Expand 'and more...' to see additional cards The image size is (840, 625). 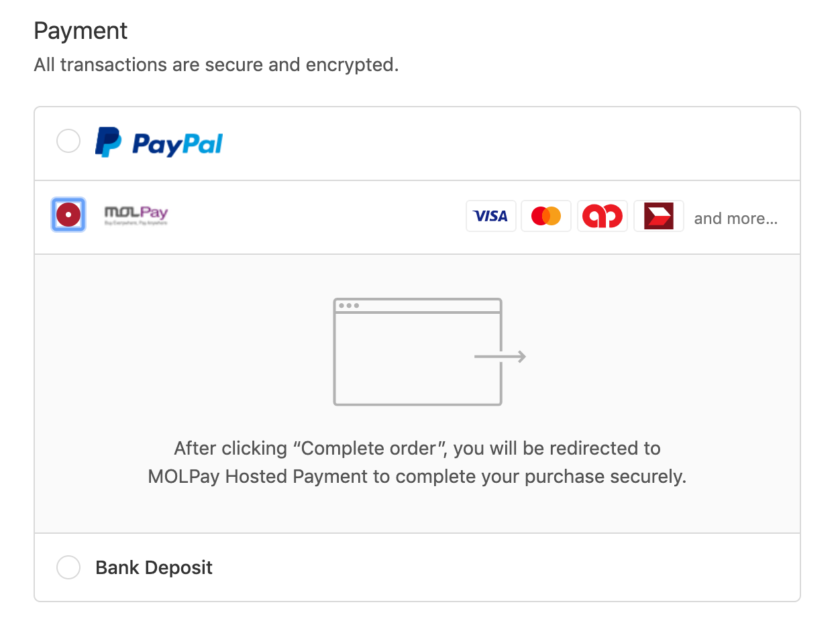[735, 218]
